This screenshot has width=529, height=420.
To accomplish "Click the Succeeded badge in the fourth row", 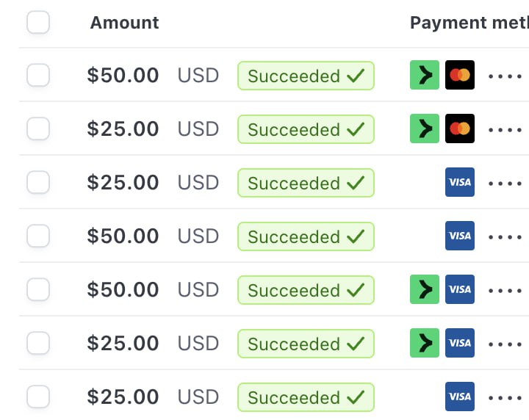I will pyautogui.click(x=306, y=236).
